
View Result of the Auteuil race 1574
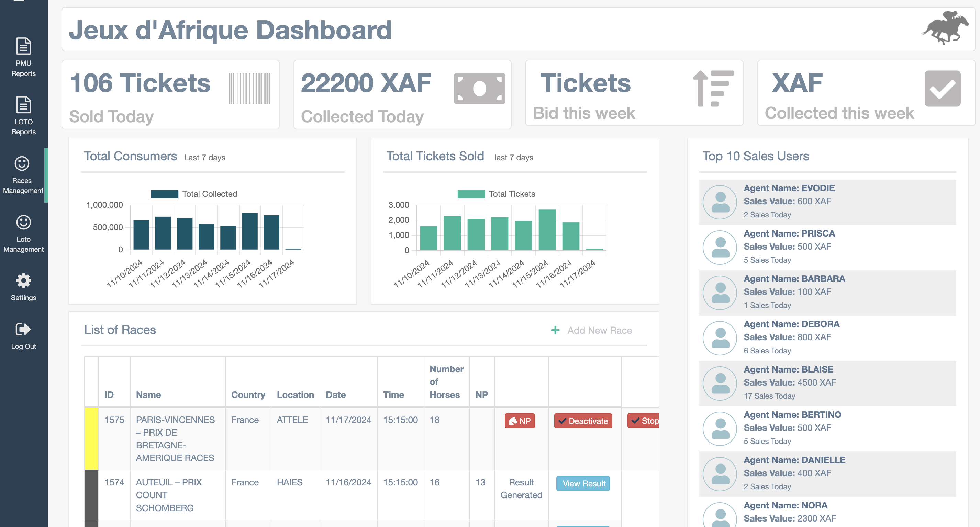[582, 483]
